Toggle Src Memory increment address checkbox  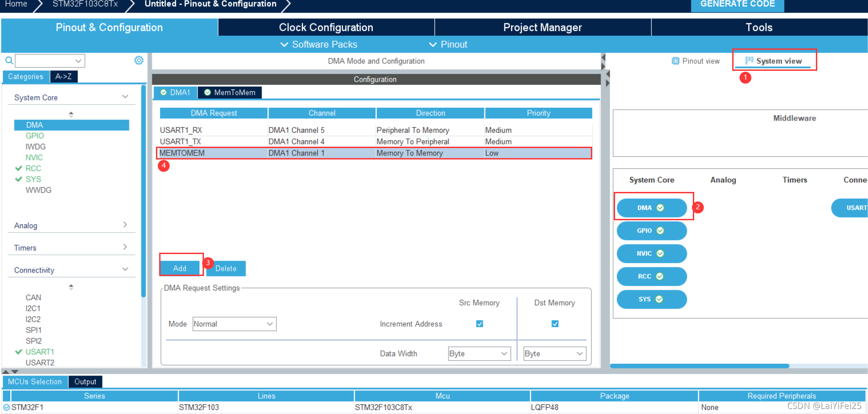479,324
